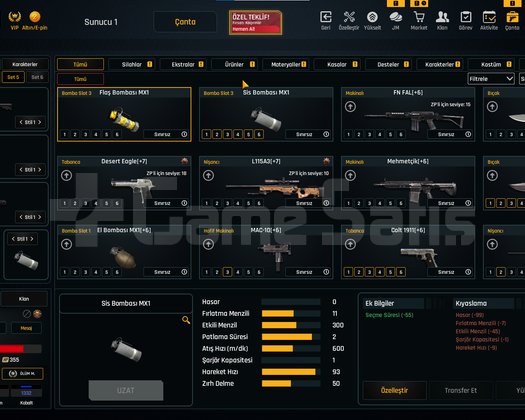Toggle set slot 5 on L115A3[+7]
Viewport: 525px width, 420px height.
coord(248,203)
